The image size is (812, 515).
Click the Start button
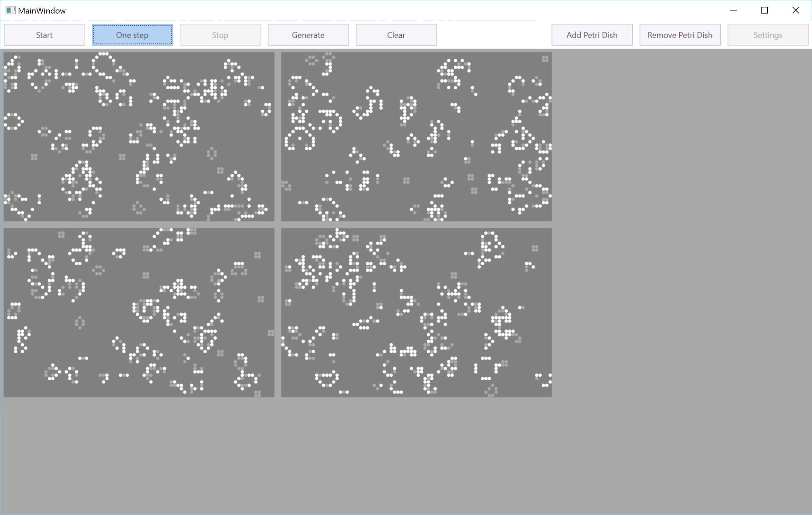[44, 35]
